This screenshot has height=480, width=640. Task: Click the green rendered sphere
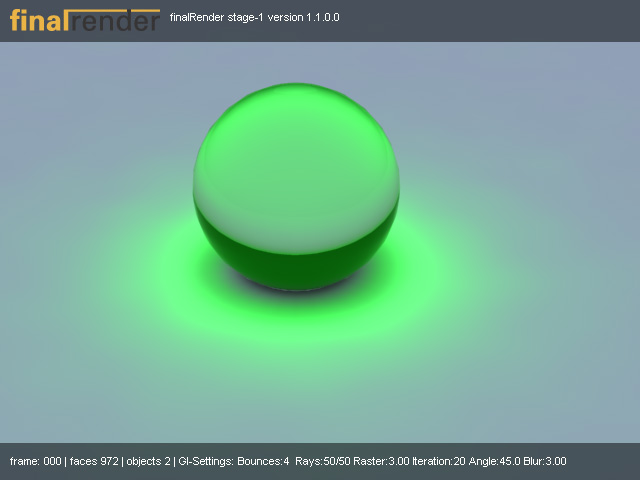click(x=296, y=187)
